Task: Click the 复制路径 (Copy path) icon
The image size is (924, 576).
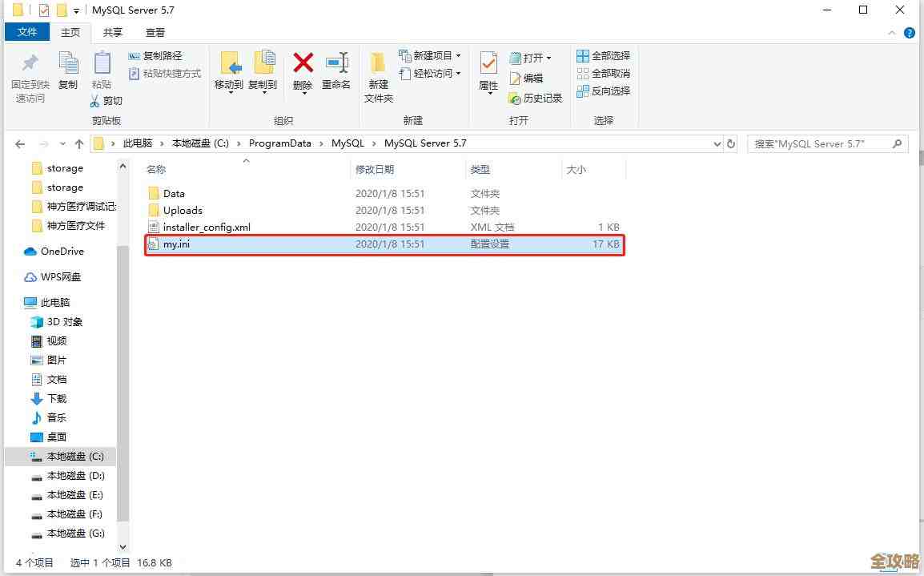Action: [133, 55]
